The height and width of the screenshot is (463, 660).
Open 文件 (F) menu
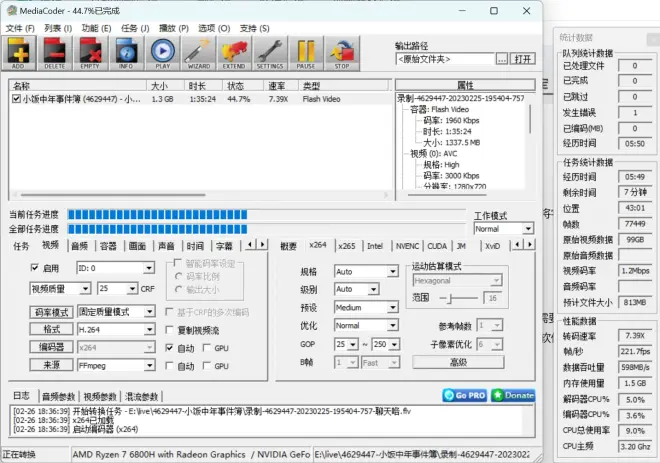click(20, 28)
